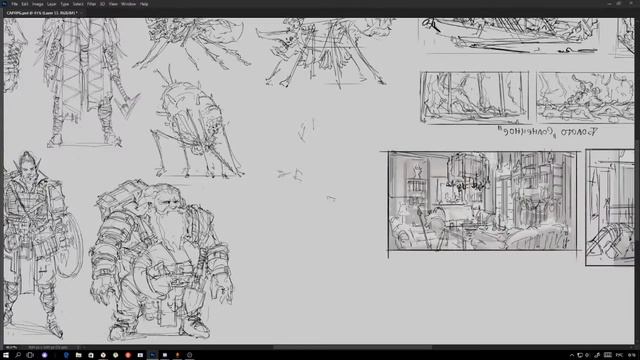Open the Filter menu
Screen dimensions: 640x360
pos(91,4)
